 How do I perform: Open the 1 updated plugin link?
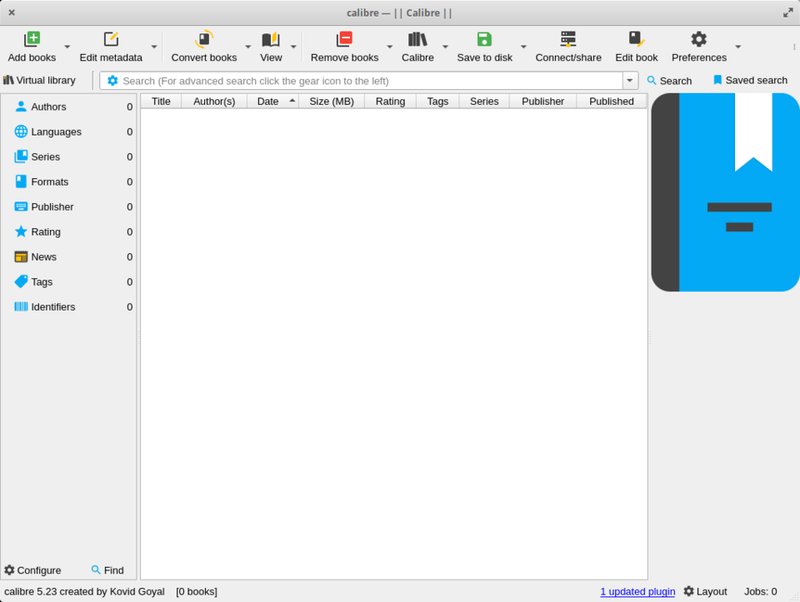pyautogui.click(x=637, y=591)
